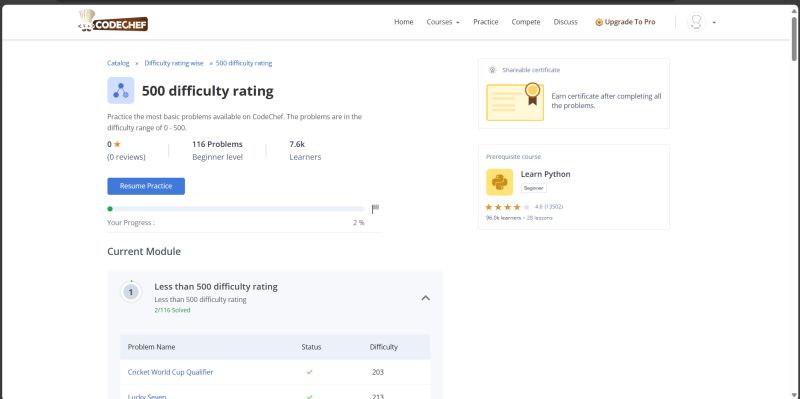The width and height of the screenshot is (800, 399).
Task: Click the progress finish flag icon
Action: (375, 209)
